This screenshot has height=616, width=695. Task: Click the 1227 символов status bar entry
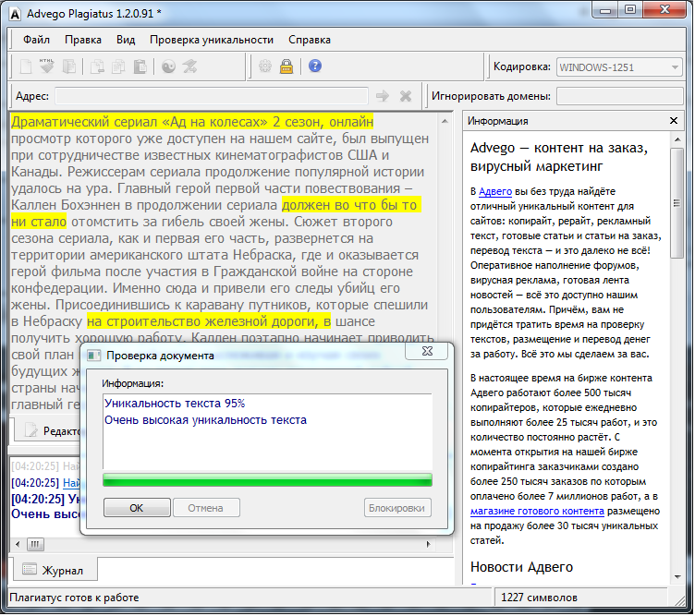(x=539, y=598)
